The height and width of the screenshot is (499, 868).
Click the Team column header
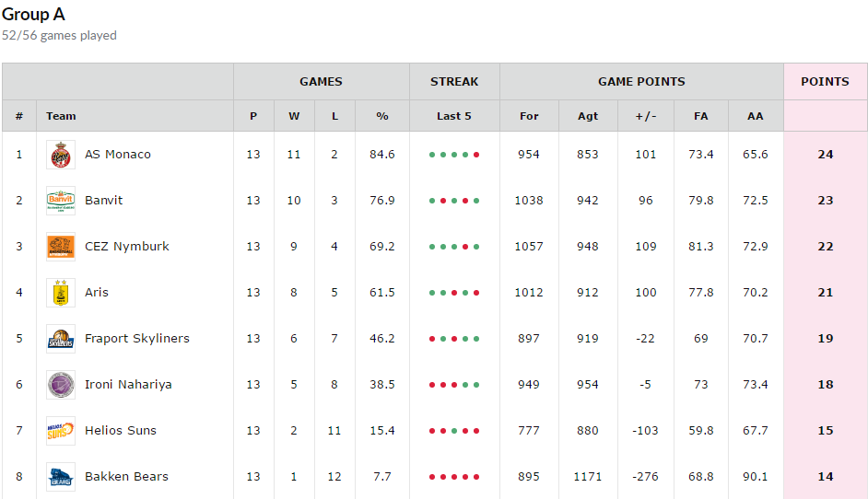(x=61, y=116)
